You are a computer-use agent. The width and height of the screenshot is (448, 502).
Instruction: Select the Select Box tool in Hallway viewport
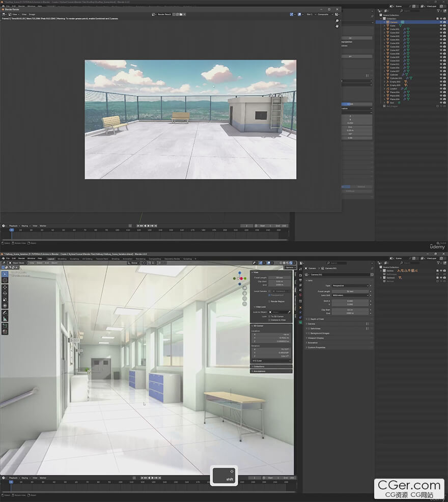pos(5,274)
